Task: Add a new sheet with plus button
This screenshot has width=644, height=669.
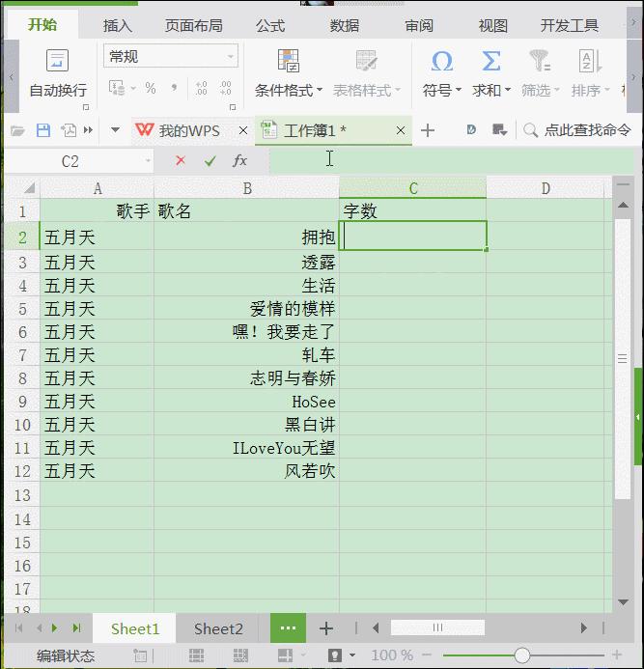Action: [x=326, y=628]
